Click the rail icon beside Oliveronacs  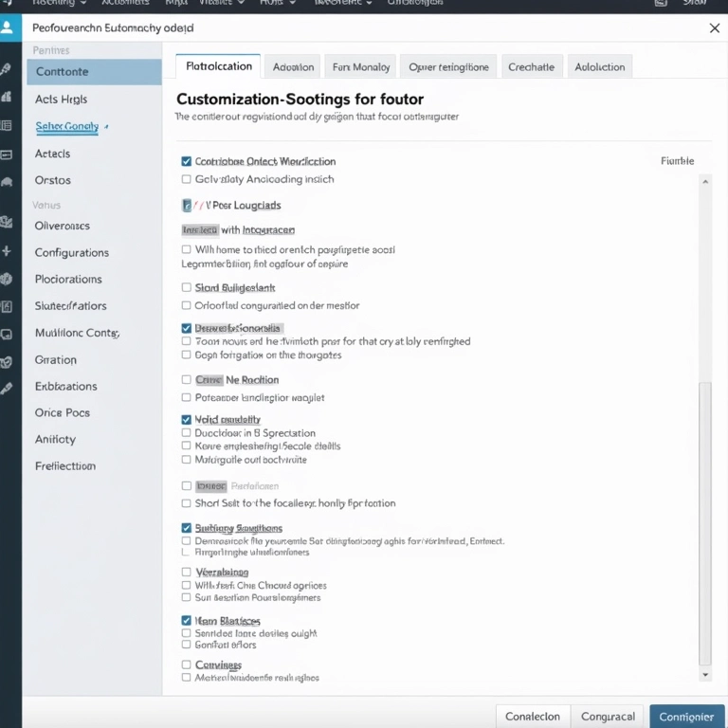pos(6,222)
